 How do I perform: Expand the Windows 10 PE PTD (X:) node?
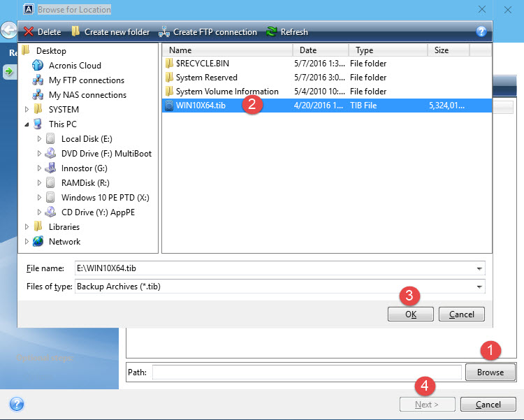click(x=39, y=198)
